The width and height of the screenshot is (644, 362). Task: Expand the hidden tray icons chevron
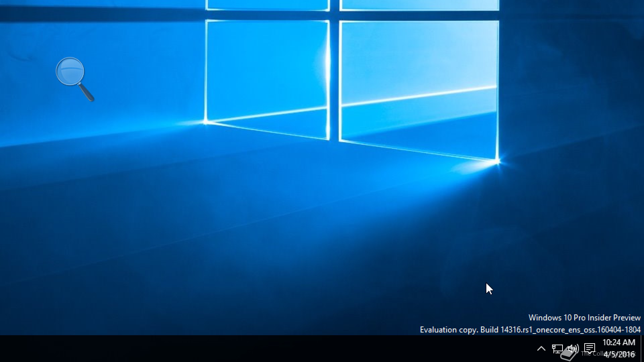pyautogui.click(x=541, y=349)
